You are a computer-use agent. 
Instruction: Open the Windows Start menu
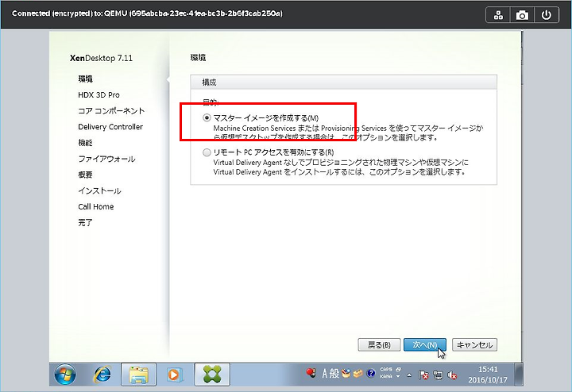pyautogui.click(x=65, y=375)
